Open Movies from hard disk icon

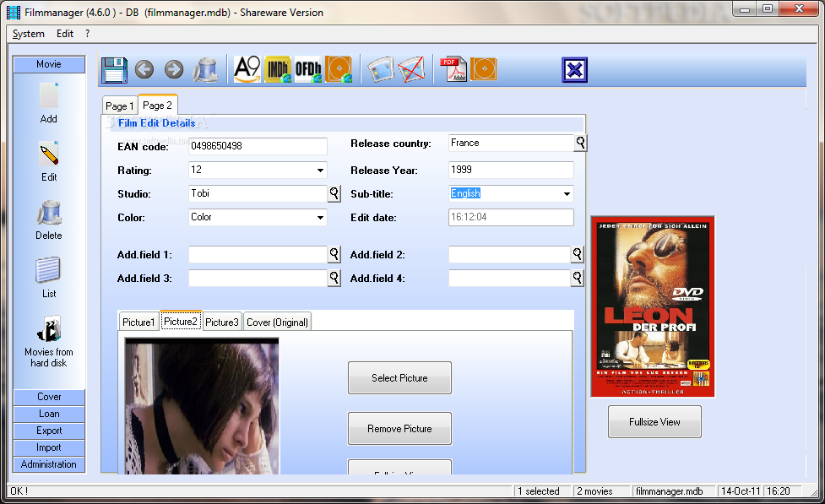point(49,328)
